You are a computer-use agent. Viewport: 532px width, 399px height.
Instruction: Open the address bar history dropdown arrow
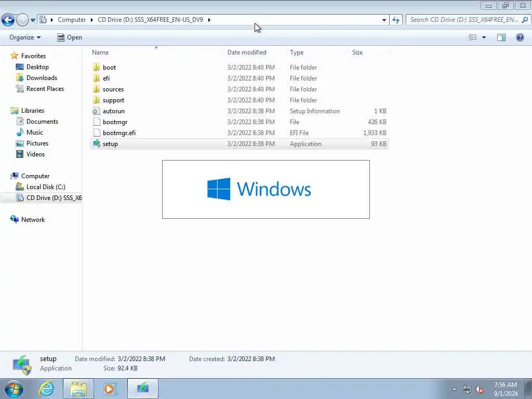click(x=384, y=20)
